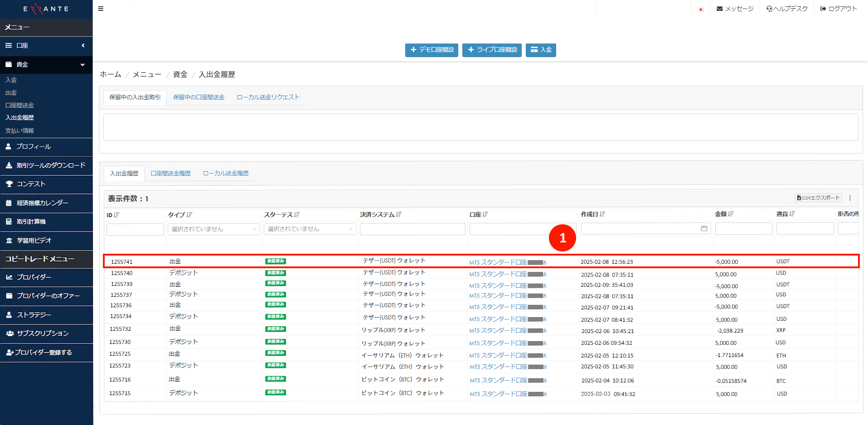Collapse the 口座 sidebar section
This screenshot has width=868, height=425.
point(83,45)
